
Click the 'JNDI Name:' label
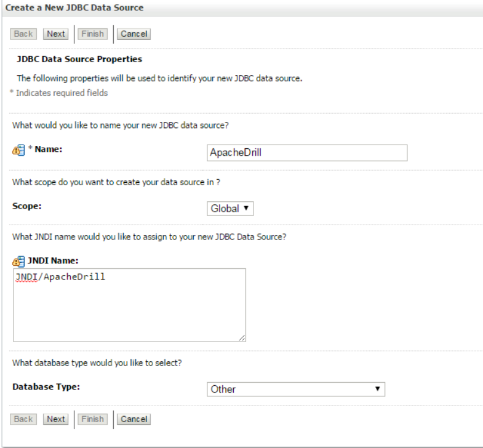(53, 261)
